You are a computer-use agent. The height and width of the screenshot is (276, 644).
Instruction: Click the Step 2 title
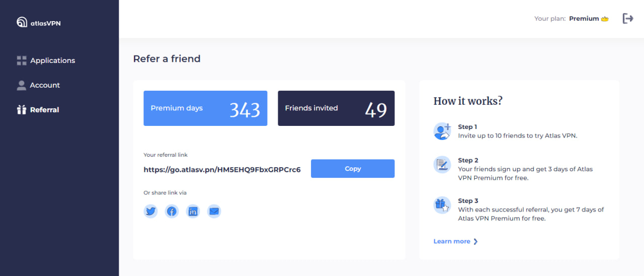468,161
